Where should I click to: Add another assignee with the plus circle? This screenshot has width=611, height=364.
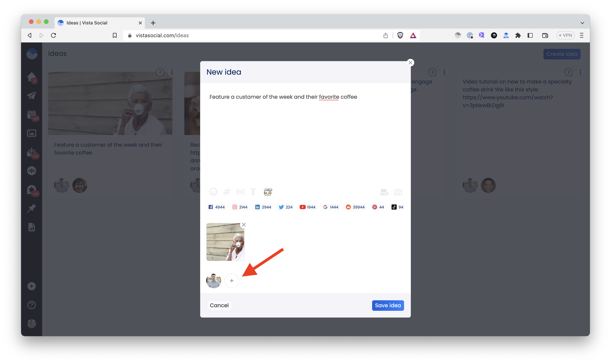232,281
